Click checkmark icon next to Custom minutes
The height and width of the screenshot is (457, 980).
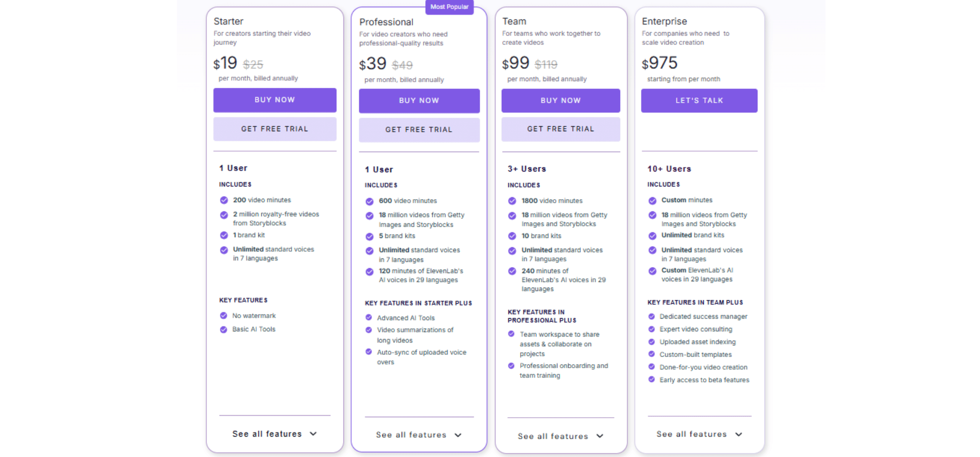[652, 201]
